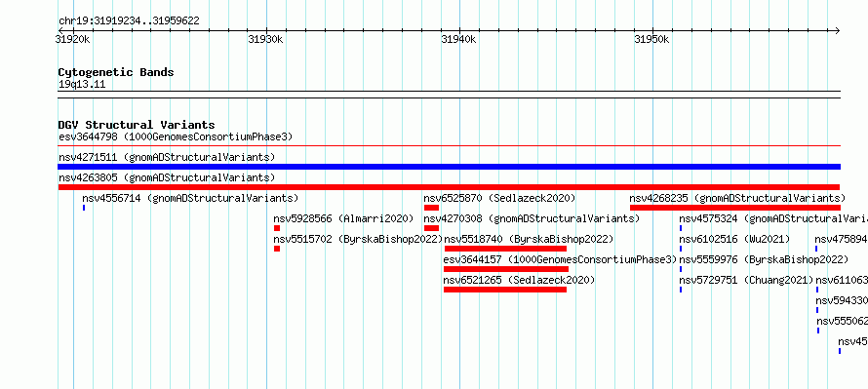The height and width of the screenshot is (389, 868).
Task: Click the red bar under esv3644157
Action: click(506, 269)
